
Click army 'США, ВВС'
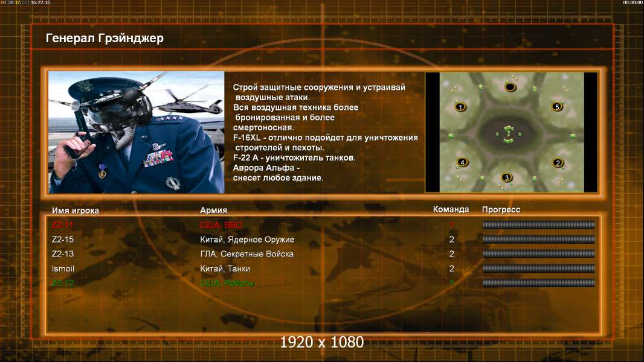221,225
